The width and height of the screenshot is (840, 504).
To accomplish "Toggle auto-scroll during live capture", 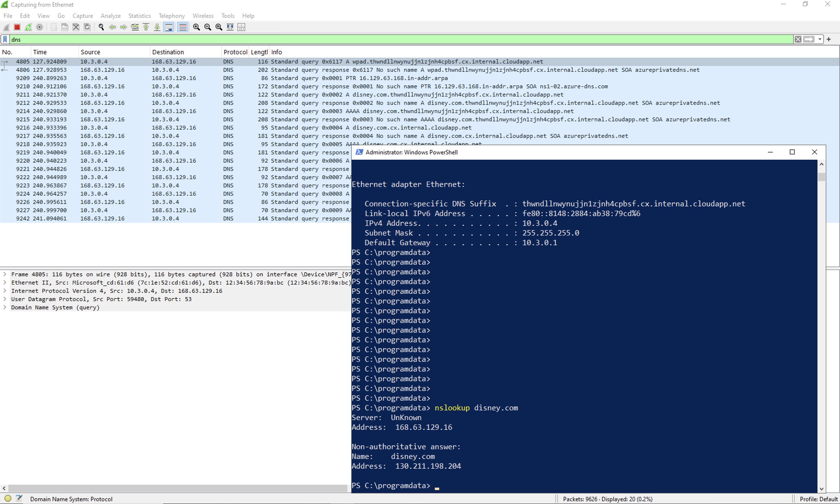I will click(x=169, y=27).
